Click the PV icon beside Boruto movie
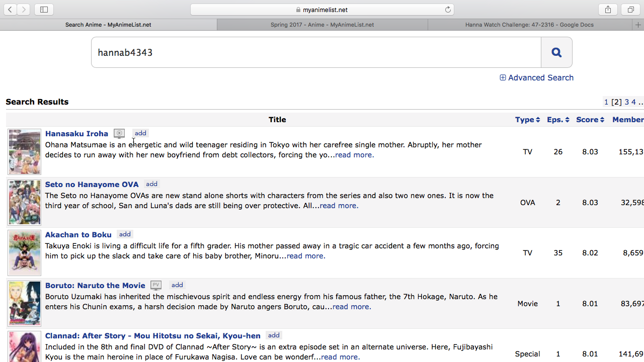 tap(156, 286)
